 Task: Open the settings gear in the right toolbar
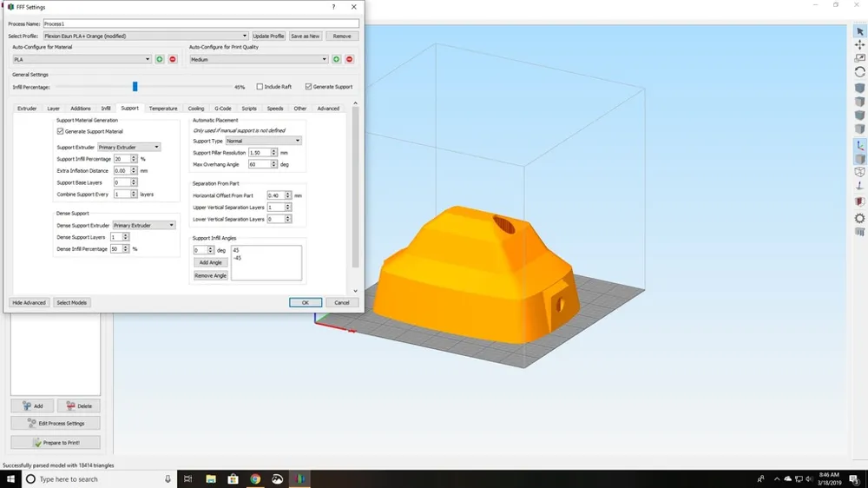(859, 218)
